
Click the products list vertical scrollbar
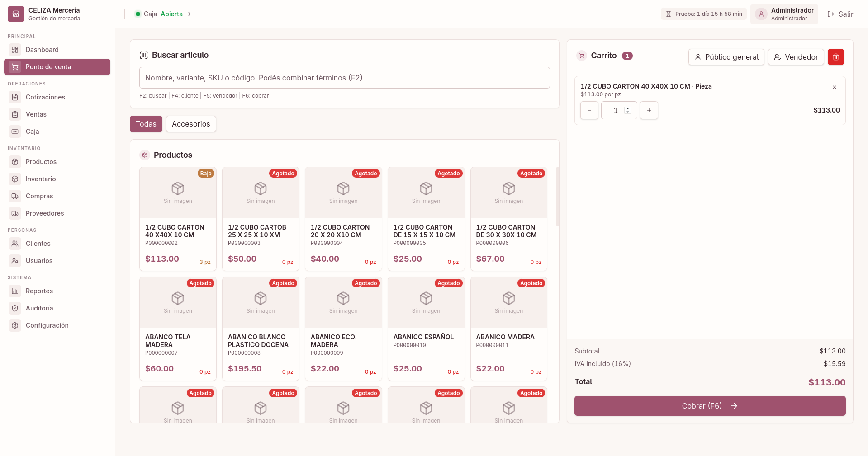point(558,197)
